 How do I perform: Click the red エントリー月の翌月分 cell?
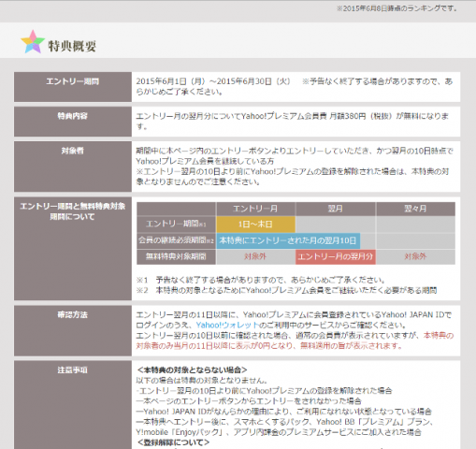336,256
